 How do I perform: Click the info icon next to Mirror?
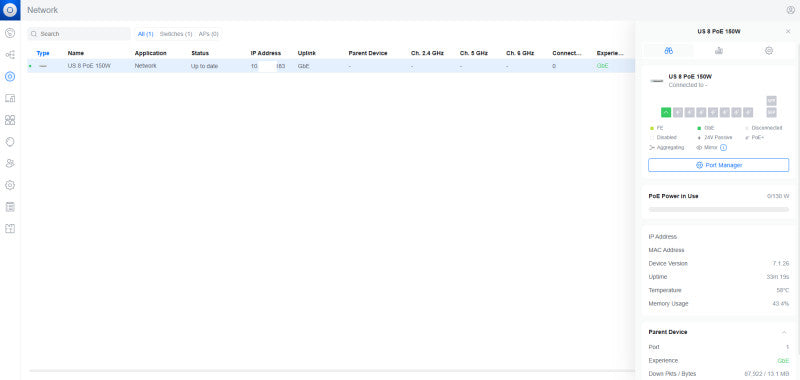(723, 147)
